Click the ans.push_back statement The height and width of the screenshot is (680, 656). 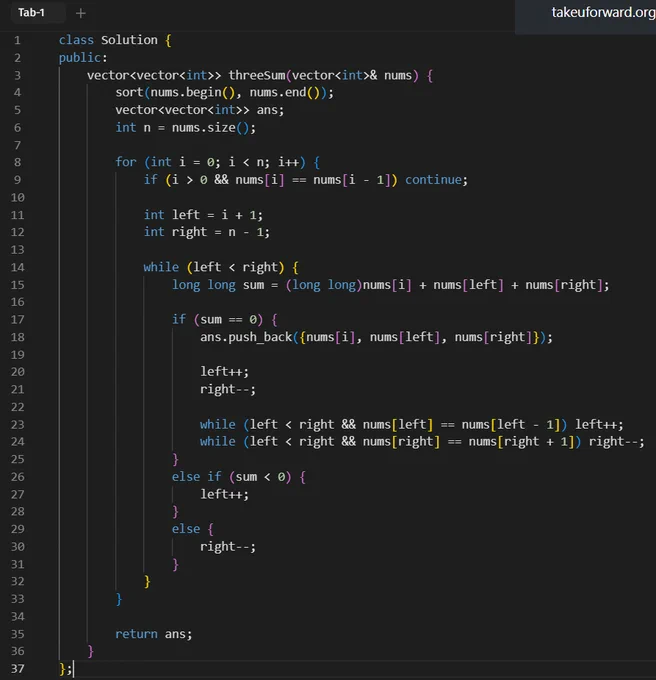(376, 337)
